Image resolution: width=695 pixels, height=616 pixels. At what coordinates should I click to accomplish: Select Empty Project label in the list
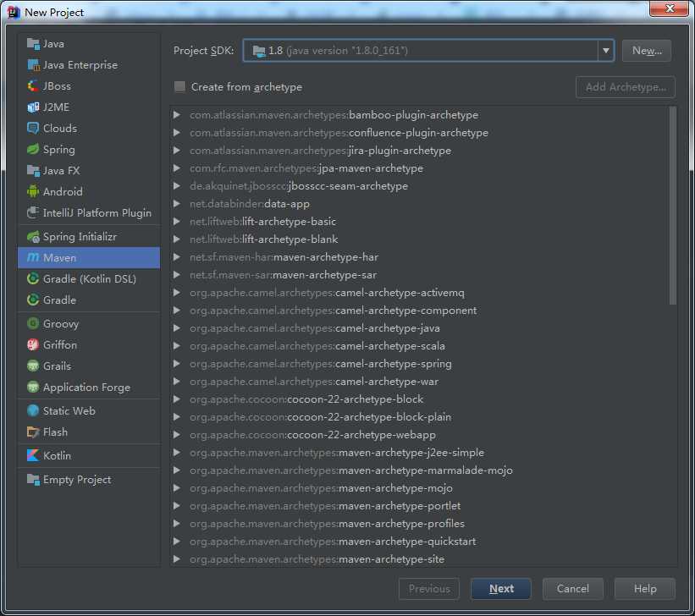[x=77, y=480]
